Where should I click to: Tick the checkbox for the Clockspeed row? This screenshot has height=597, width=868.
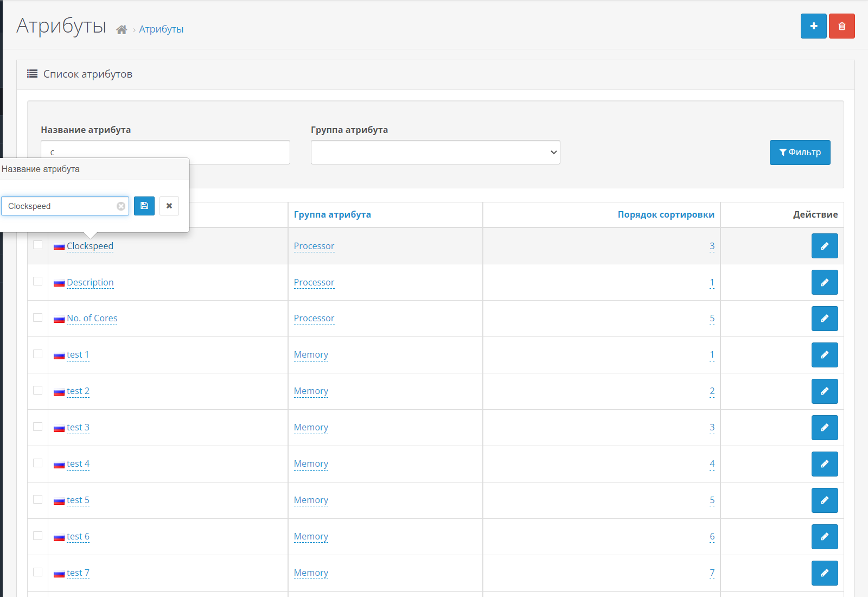click(x=37, y=245)
